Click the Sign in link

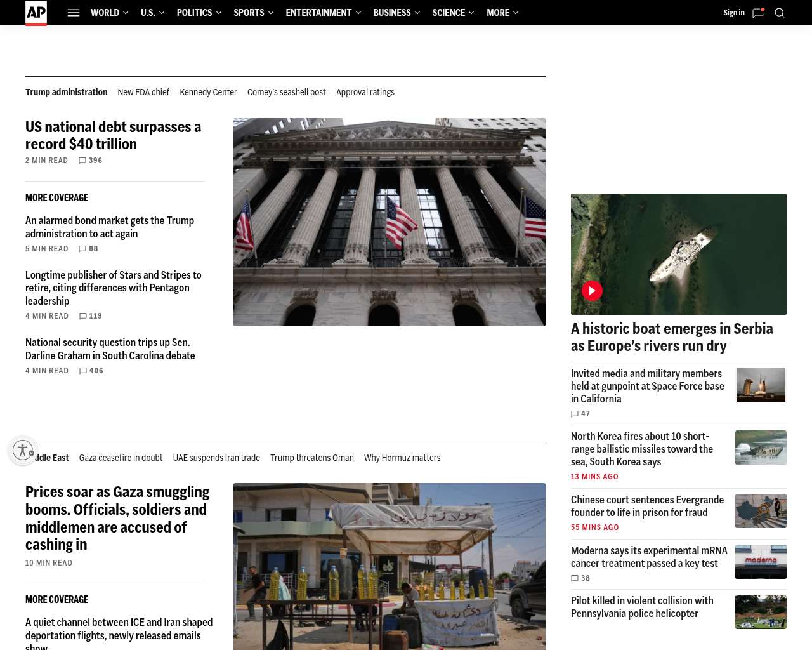pyautogui.click(x=734, y=13)
